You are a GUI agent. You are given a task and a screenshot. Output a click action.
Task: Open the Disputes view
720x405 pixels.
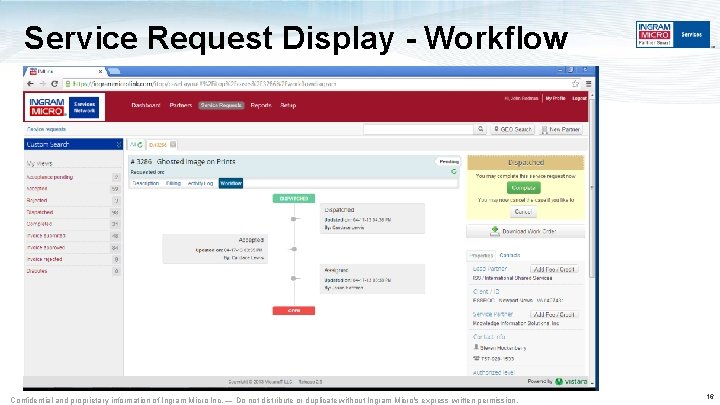tap(37, 271)
